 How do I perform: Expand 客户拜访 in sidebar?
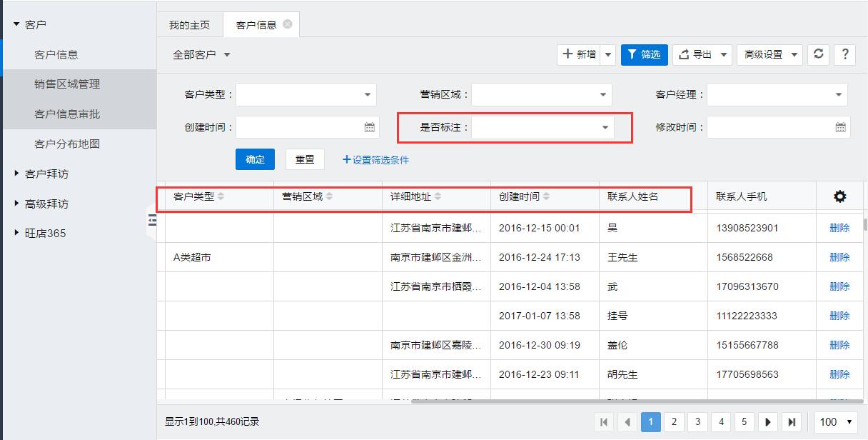pos(46,174)
